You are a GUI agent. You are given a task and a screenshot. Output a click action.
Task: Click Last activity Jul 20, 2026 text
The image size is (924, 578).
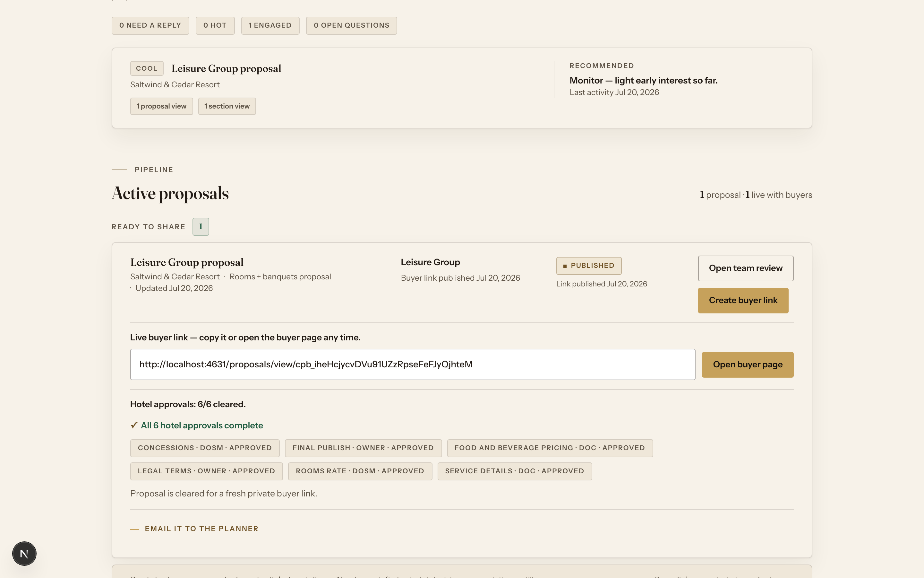click(614, 92)
